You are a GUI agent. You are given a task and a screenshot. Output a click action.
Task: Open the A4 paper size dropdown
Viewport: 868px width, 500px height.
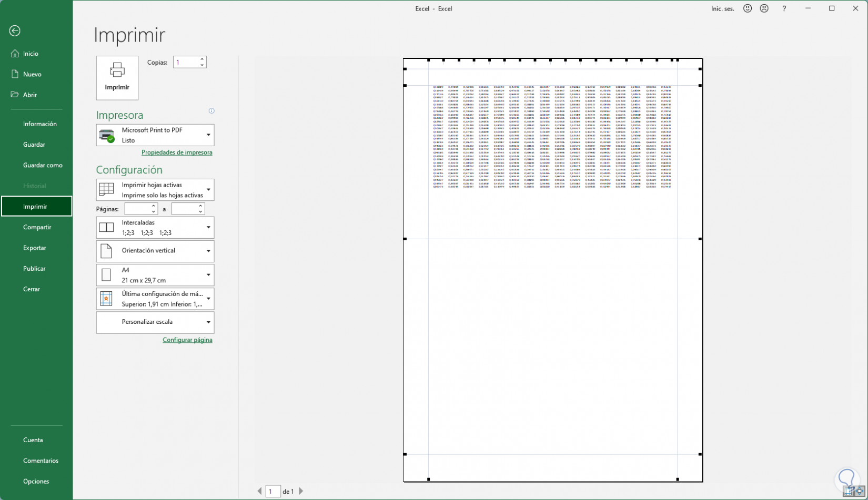[x=155, y=275]
